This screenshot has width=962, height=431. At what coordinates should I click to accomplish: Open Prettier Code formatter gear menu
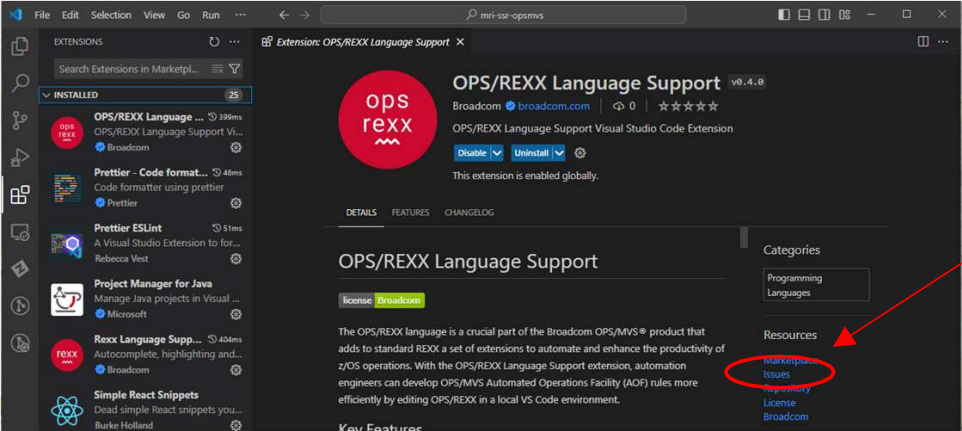tap(236, 203)
